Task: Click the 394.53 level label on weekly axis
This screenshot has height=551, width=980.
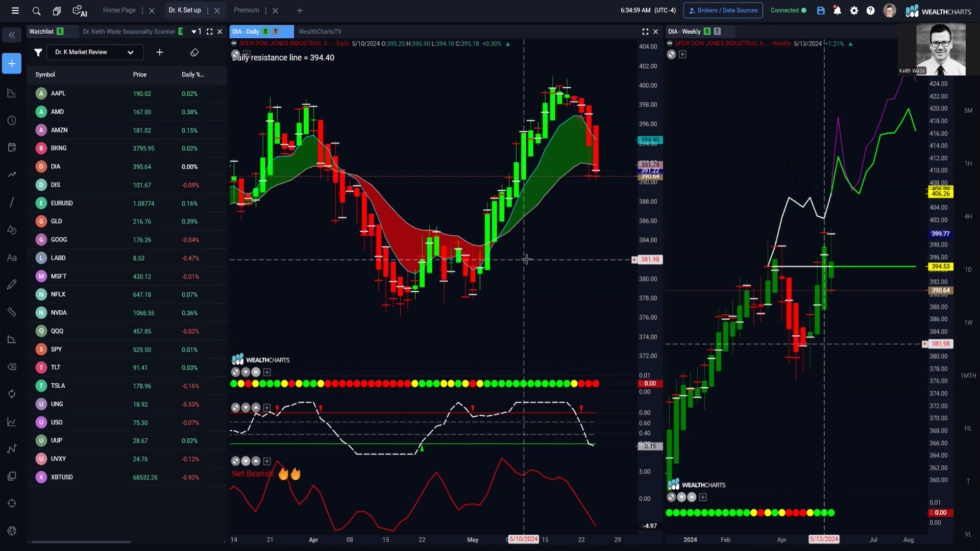Action: tap(940, 266)
